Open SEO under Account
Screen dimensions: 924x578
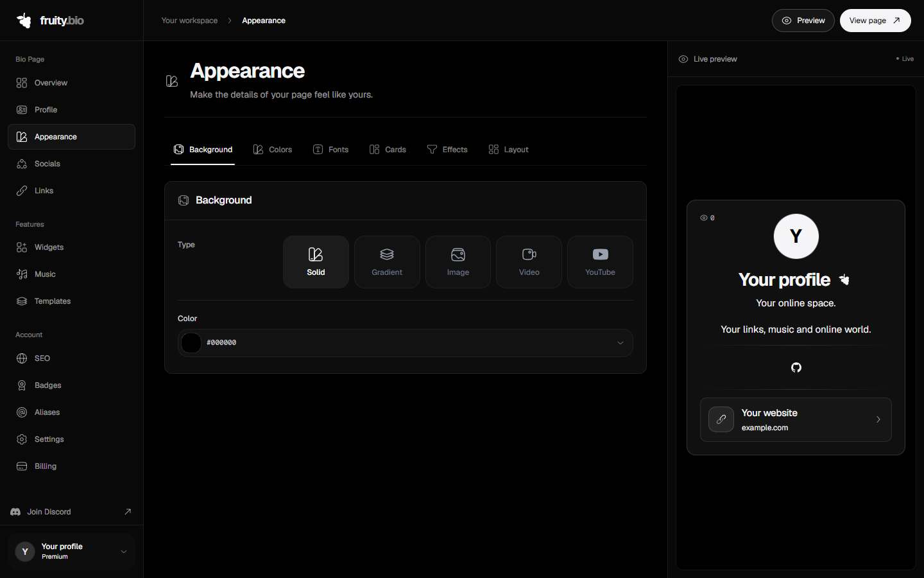coord(71,358)
